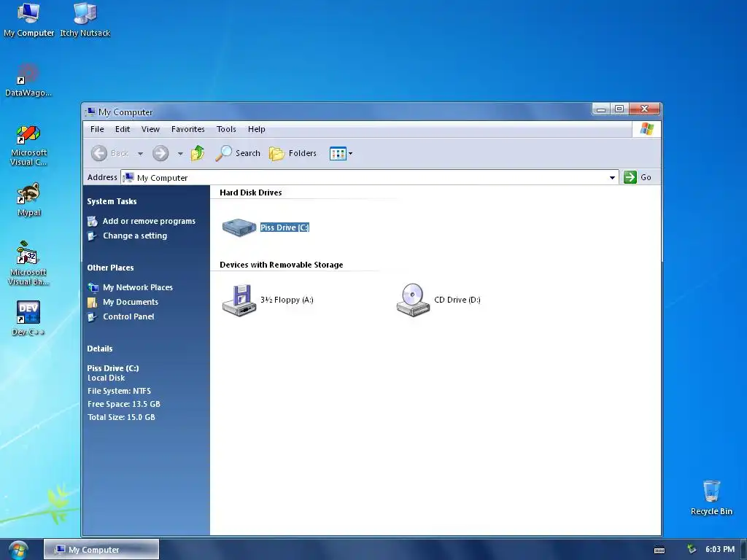The width and height of the screenshot is (747, 560).
Task: Click the Hard Disk Drives group header
Action: point(251,192)
